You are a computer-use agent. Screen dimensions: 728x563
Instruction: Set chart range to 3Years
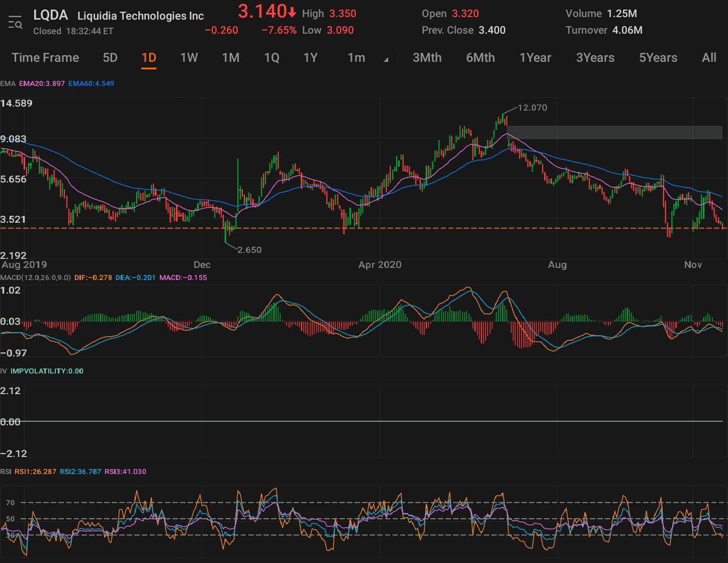[x=595, y=58]
